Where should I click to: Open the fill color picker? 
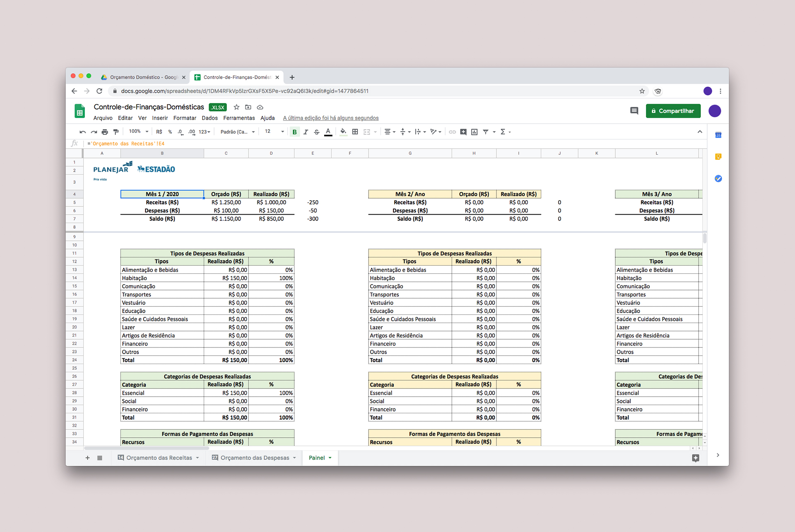pos(343,132)
